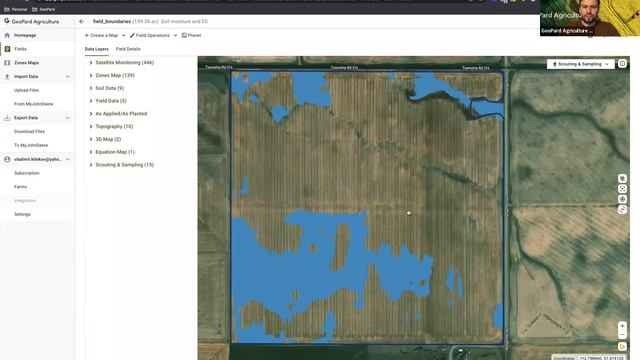The image size is (640, 360).
Task: Open Homepage via its house icon
Action: (x=7, y=36)
